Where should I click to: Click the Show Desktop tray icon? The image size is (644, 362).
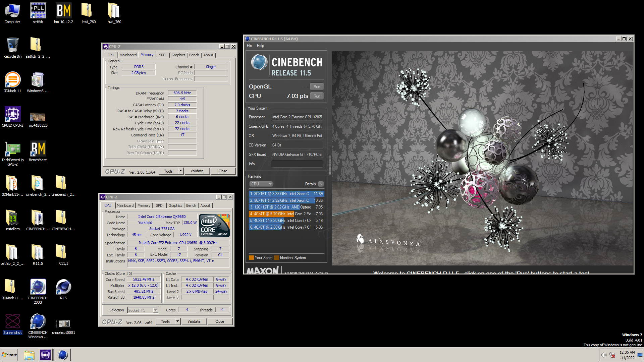[x=640, y=355]
